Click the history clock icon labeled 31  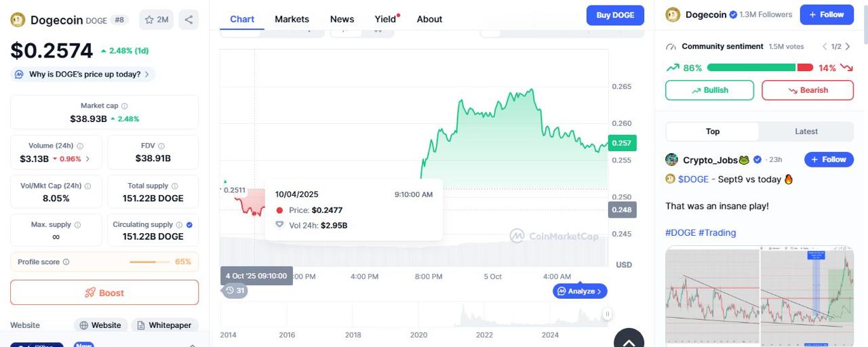[x=235, y=291]
